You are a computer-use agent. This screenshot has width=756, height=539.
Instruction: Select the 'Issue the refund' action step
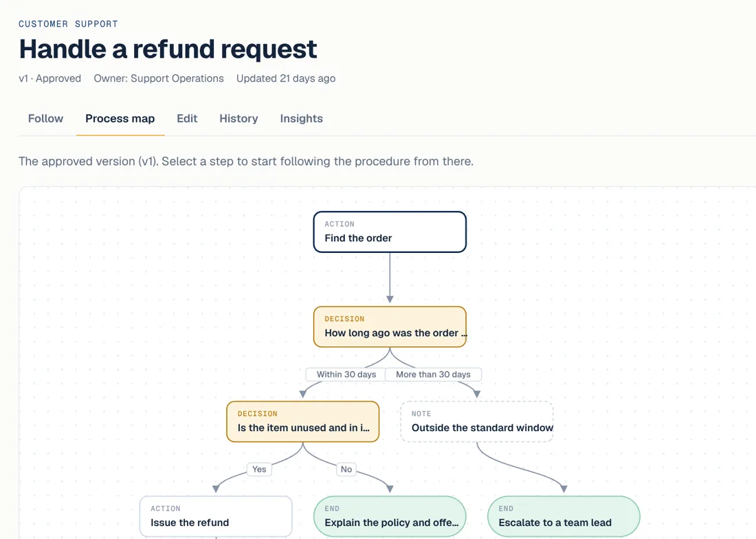pos(216,517)
